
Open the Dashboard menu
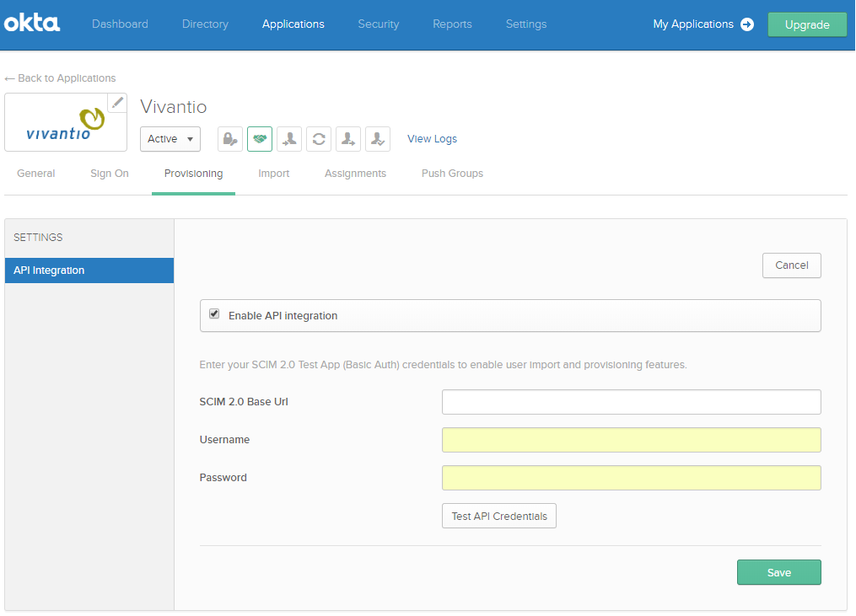(120, 24)
